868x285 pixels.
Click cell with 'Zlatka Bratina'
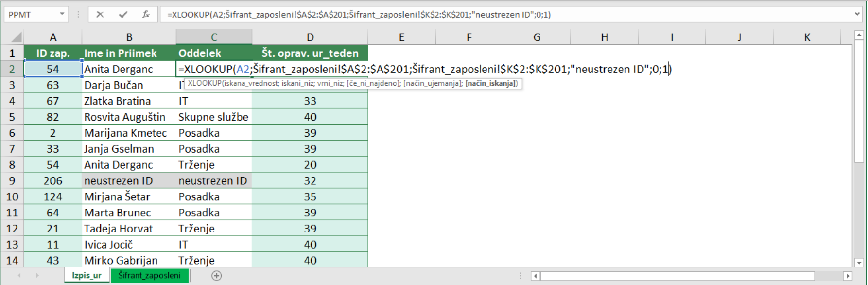[129, 101]
